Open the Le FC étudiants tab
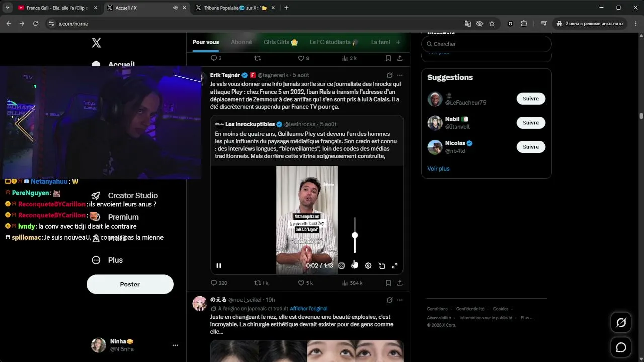644x362 pixels. [334, 42]
